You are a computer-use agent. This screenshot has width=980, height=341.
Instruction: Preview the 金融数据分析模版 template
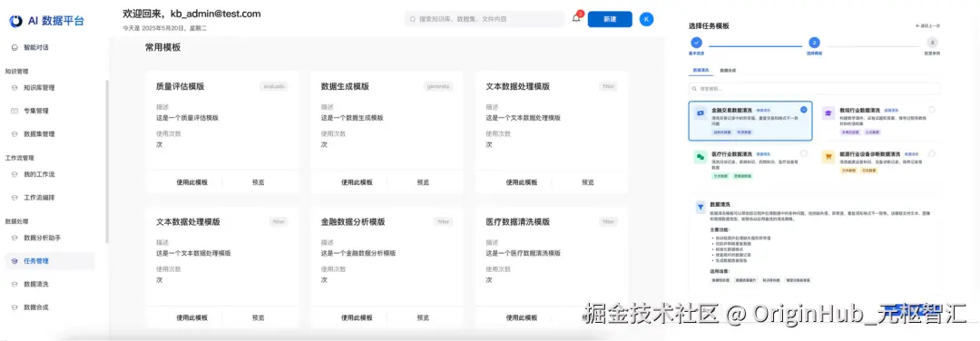point(423,318)
